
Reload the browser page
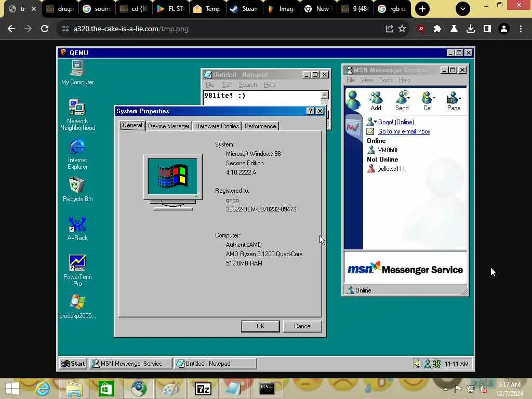coord(45,29)
